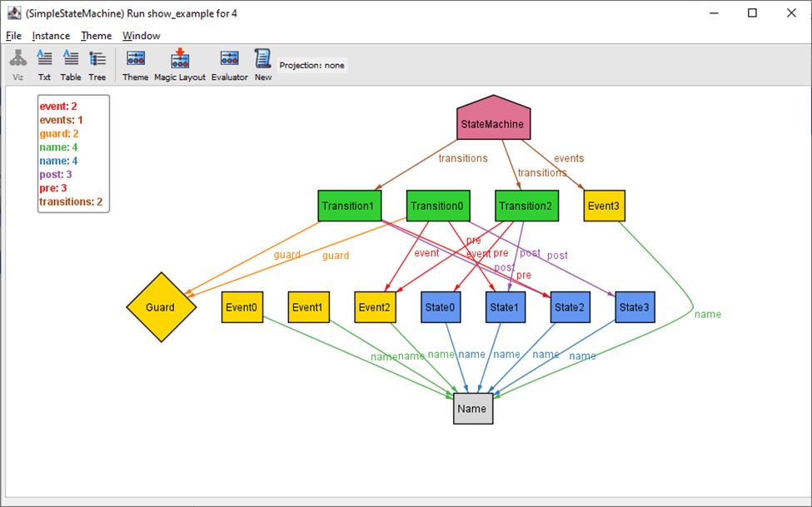Click the Guard diamond node
The height and width of the screenshot is (507, 812).
161,307
